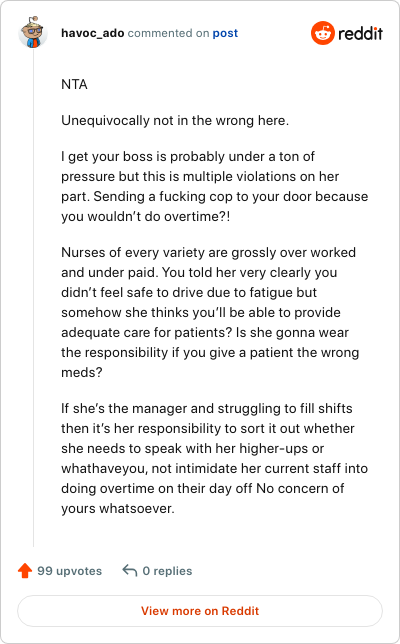Click the line 'you wouldn't do overtime?!'
The image size is (400, 644).
pos(146,216)
